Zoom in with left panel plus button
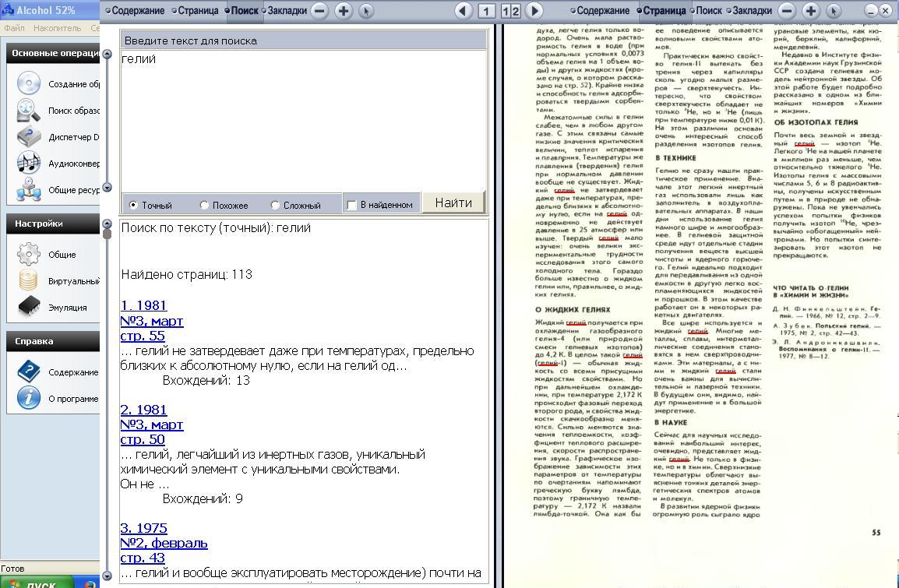 coord(343,11)
